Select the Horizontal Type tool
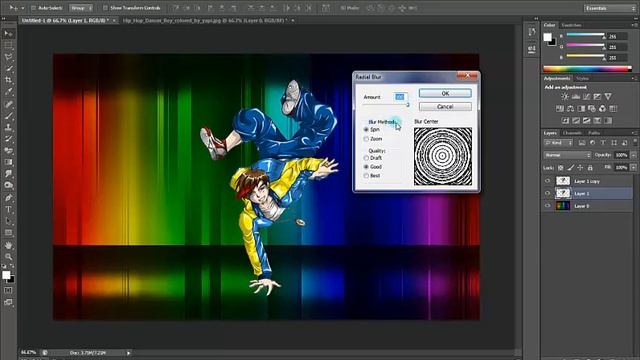This screenshot has height=360, width=640. point(9,209)
